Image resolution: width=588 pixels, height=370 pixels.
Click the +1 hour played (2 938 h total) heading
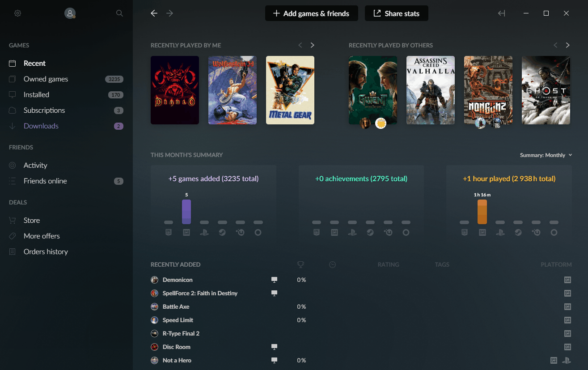point(509,179)
